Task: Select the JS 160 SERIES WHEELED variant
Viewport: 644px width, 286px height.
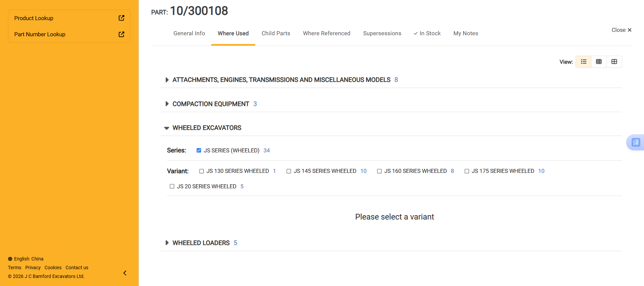Action: (379, 171)
